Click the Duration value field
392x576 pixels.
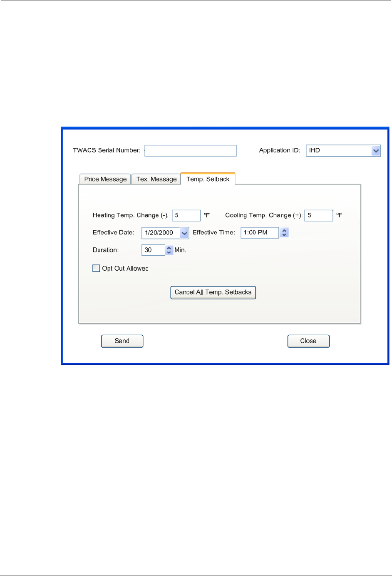(153, 250)
